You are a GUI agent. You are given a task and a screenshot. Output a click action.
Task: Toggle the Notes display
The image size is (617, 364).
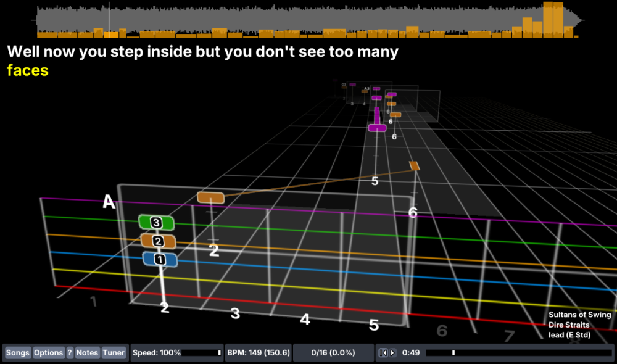87,352
